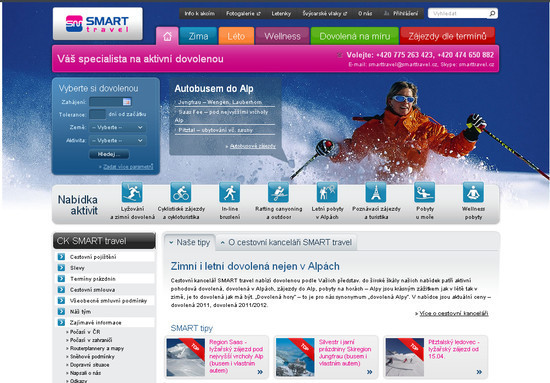Open the home page via house icon tab

(x=167, y=36)
